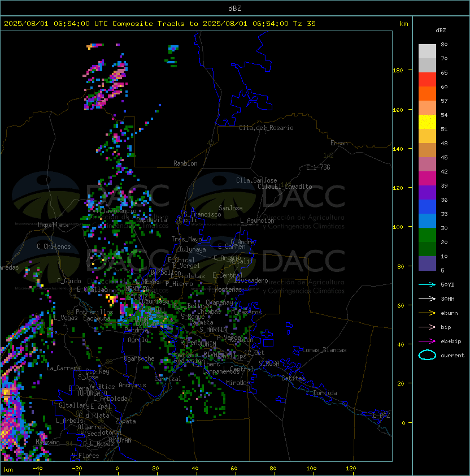Viewport: 470px width, 476px height.
Task: Click the cyan 50YD track arrow in legend
Action: click(427, 284)
